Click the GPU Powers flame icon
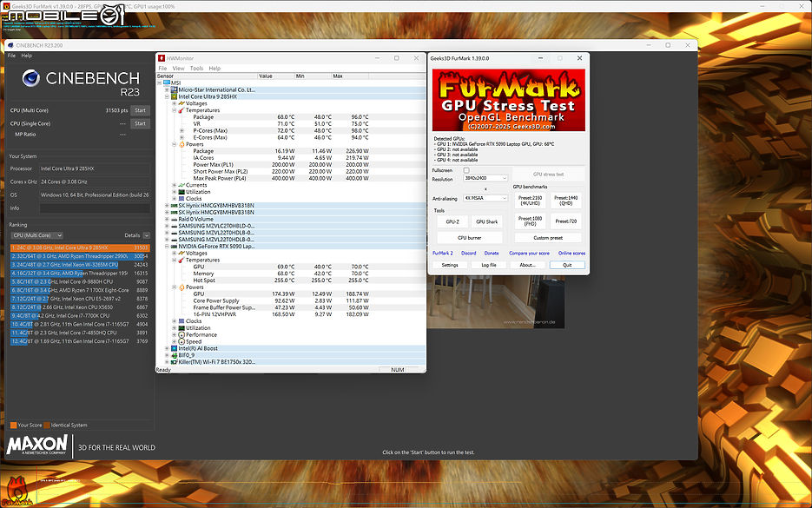The height and width of the screenshot is (508, 812). click(182, 287)
